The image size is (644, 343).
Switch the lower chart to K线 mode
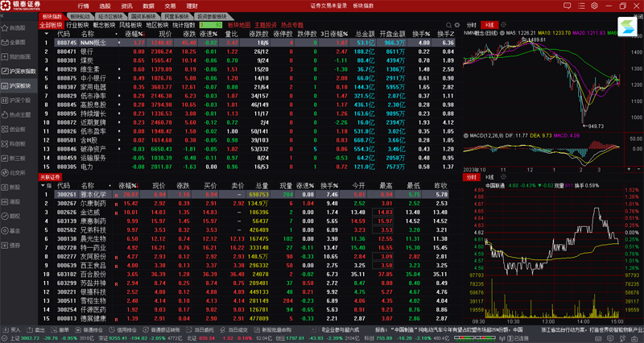tap(489, 177)
